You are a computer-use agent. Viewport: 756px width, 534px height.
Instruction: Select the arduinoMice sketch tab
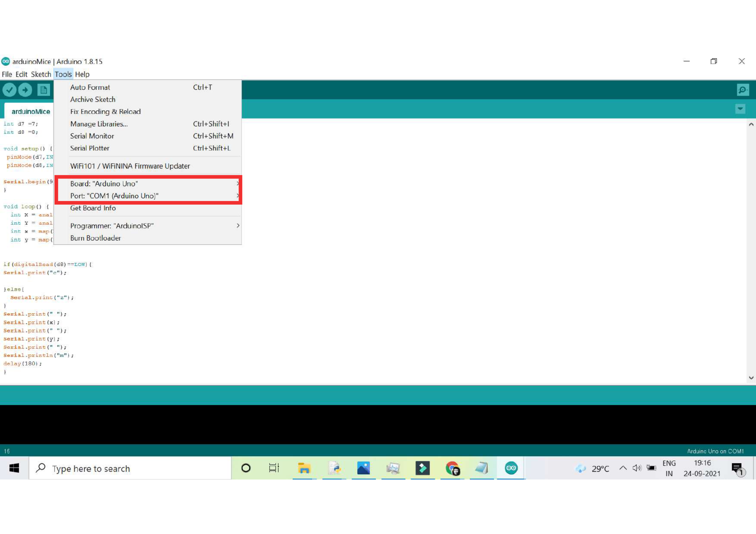[31, 112]
